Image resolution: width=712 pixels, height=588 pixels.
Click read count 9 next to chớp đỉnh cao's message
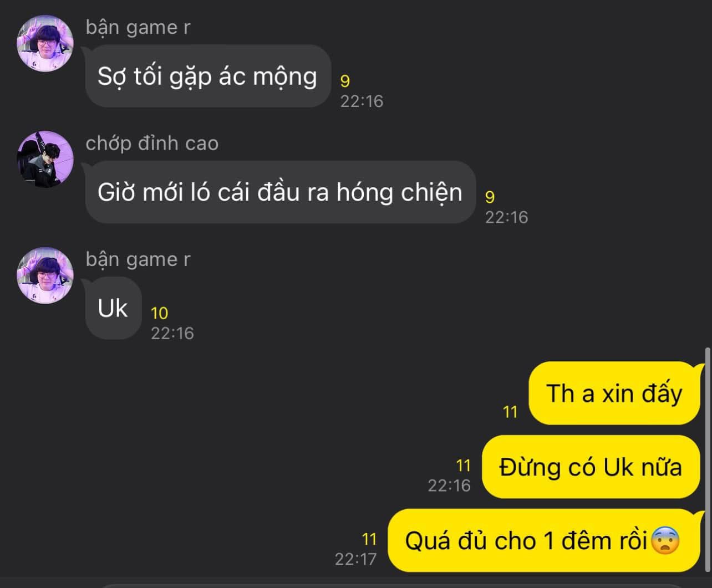(x=490, y=197)
